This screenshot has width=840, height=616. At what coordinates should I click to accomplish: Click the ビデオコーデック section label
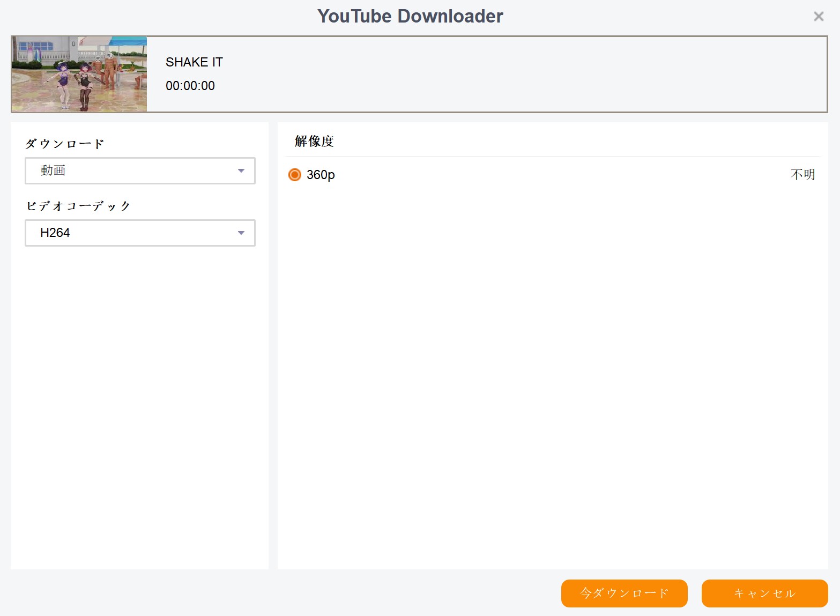(78, 206)
